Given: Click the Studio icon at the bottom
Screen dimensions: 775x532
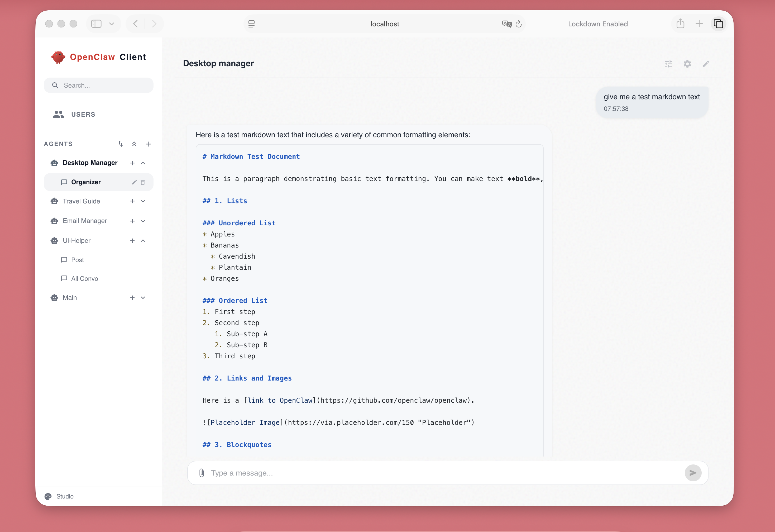Looking at the screenshot, I should (48, 496).
